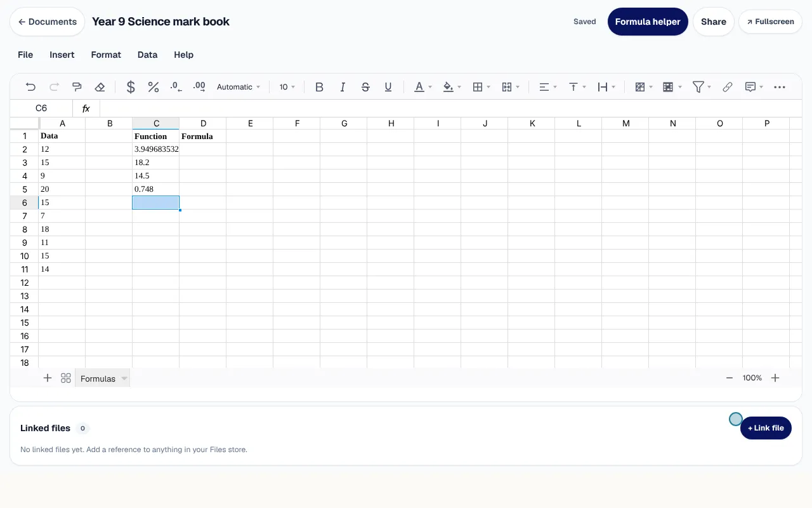The image size is (812, 508).
Task: Apply percent format to the cell
Action: [154, 87]
